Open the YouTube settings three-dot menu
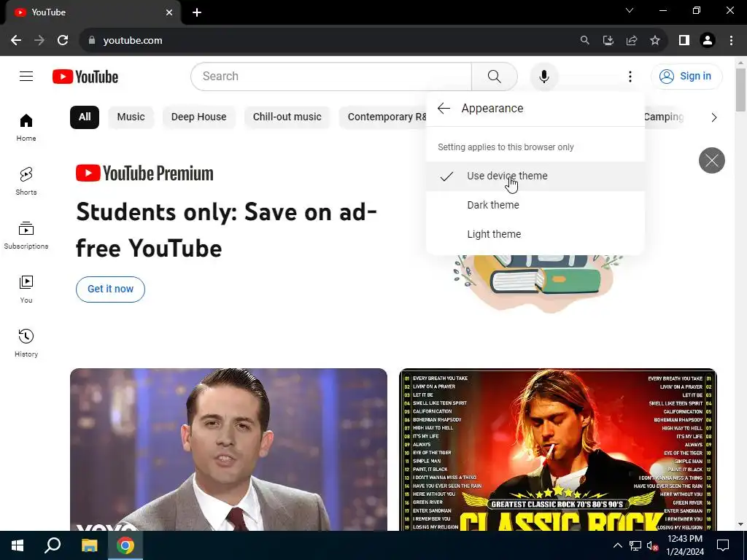Viewport: 747px width, 560px height. (630, 76)
